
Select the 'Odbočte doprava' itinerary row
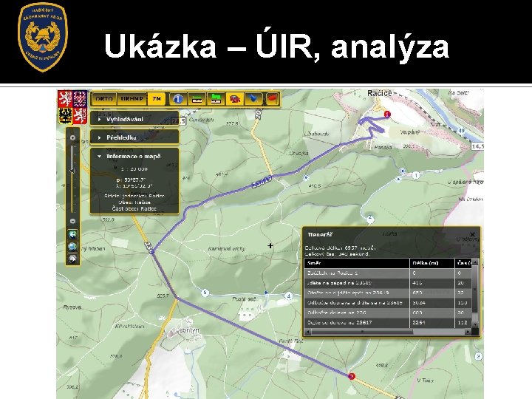(388, 303)
